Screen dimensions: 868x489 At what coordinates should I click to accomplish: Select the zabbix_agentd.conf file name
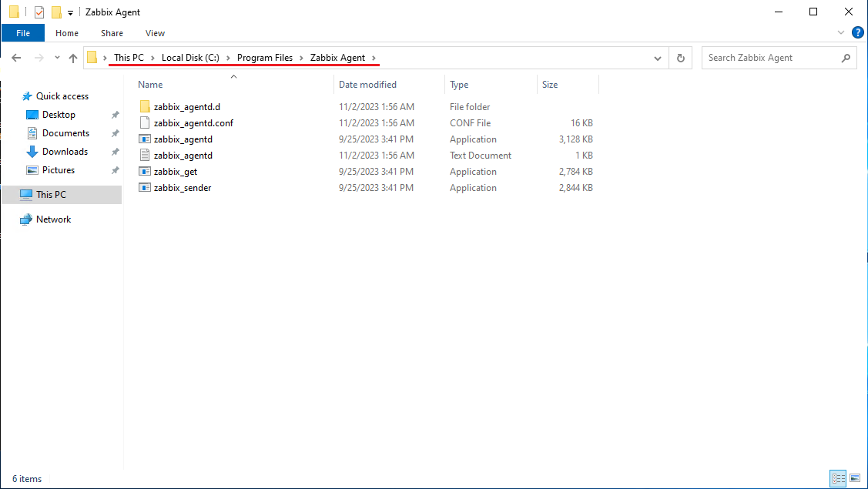point(194,123)
